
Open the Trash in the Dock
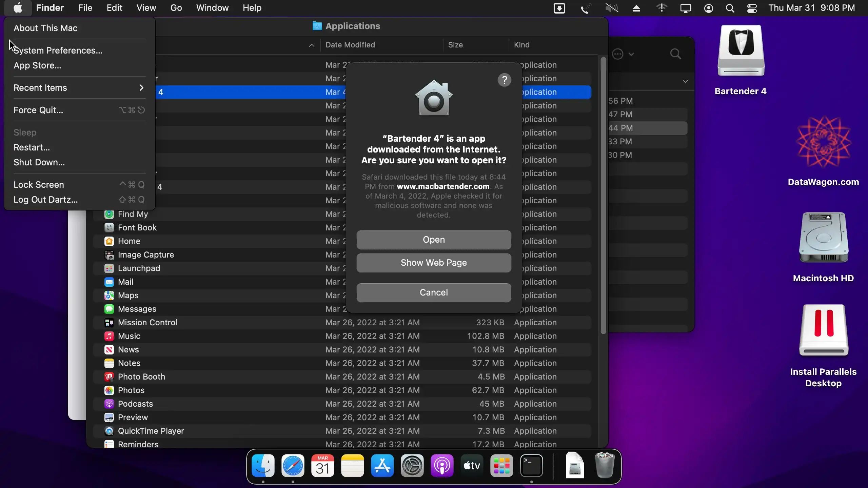(605, 466)
